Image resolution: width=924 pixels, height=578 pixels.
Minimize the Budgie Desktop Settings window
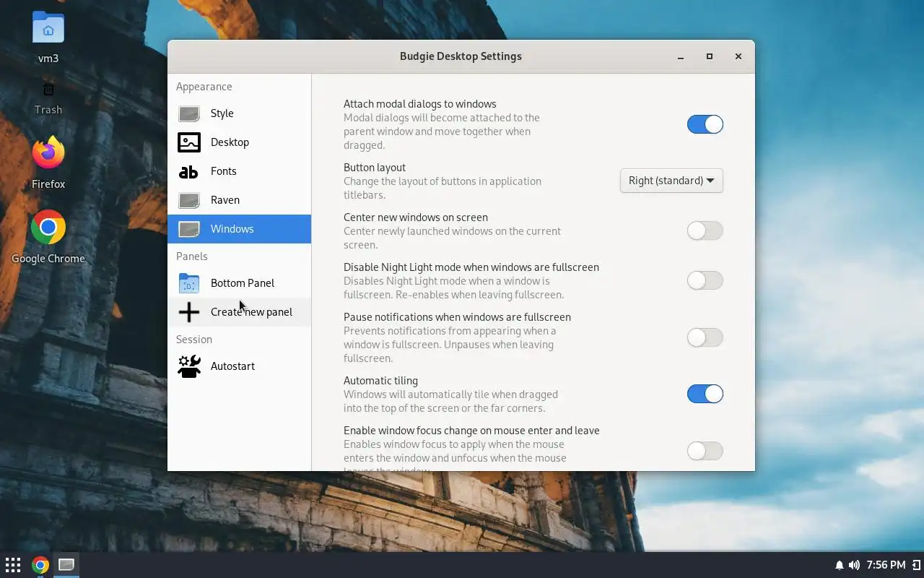point(681,56)
